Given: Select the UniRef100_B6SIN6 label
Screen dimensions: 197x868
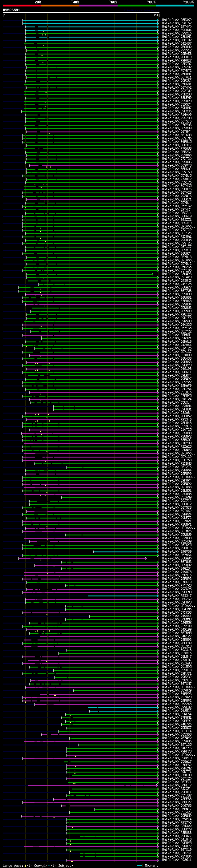Looking at the screenshot, I should tap(176, 138).
